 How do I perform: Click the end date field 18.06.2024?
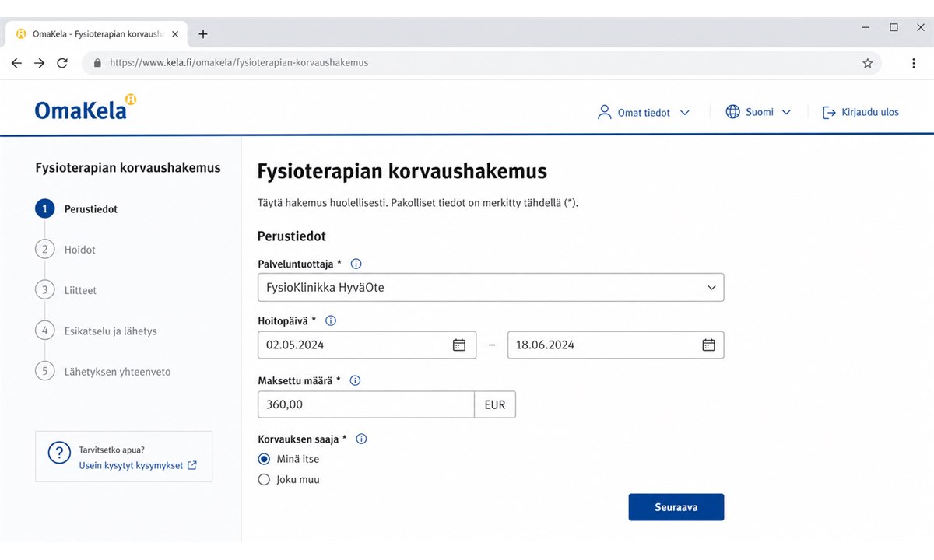(x=616, y=345)
